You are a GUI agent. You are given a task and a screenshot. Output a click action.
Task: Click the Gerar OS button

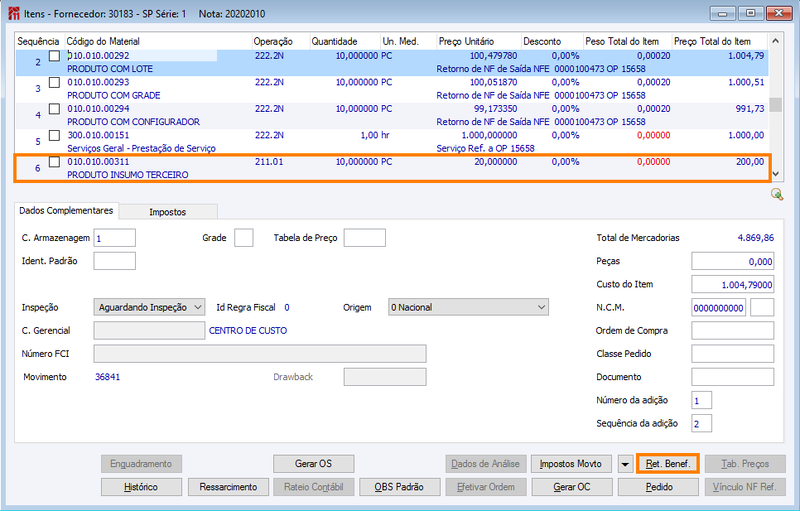pos(313,464)
